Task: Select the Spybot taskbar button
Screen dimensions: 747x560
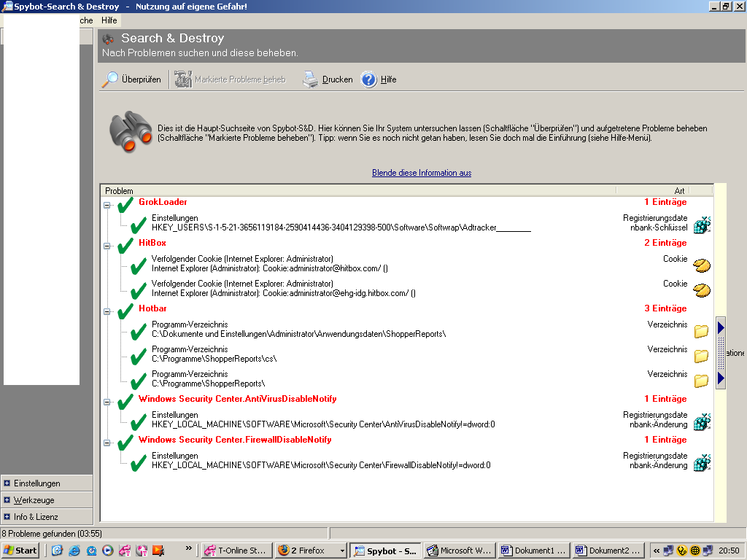Action: [x=385, y=551]
